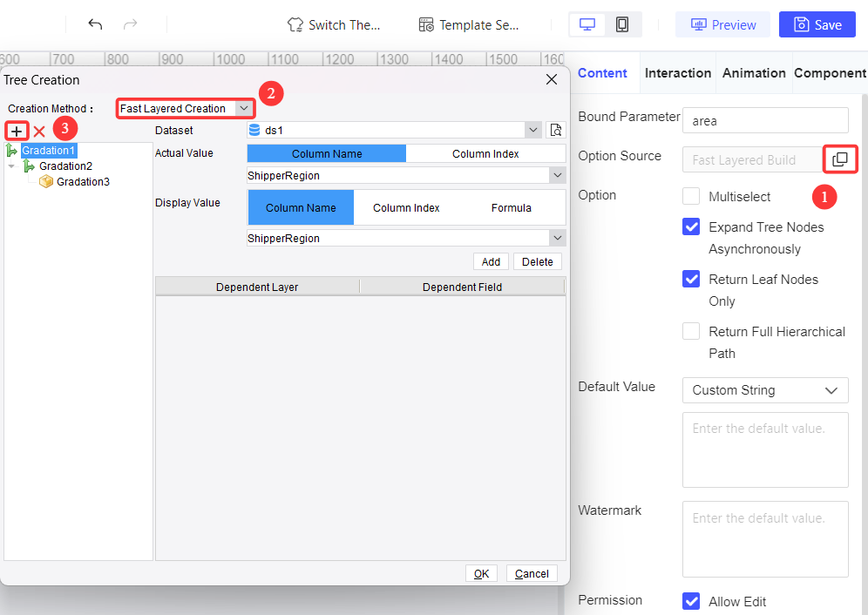868x615 pixels.
Task: Open Switch Theme from the toolbar
Action: pyautogui.click(x=335, y=24)
